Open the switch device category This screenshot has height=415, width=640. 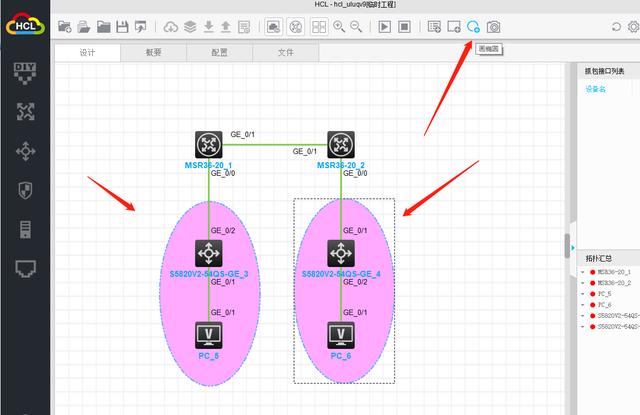[25, 151]
